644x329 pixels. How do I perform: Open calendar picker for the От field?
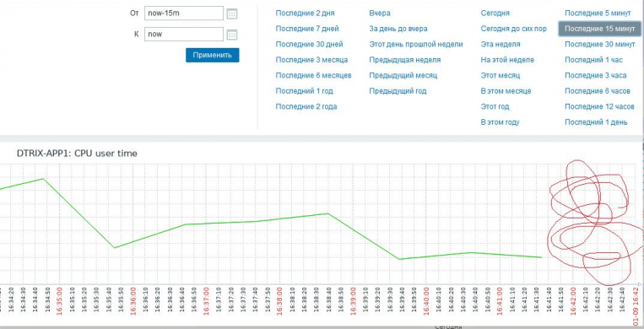tap(232, 13)
